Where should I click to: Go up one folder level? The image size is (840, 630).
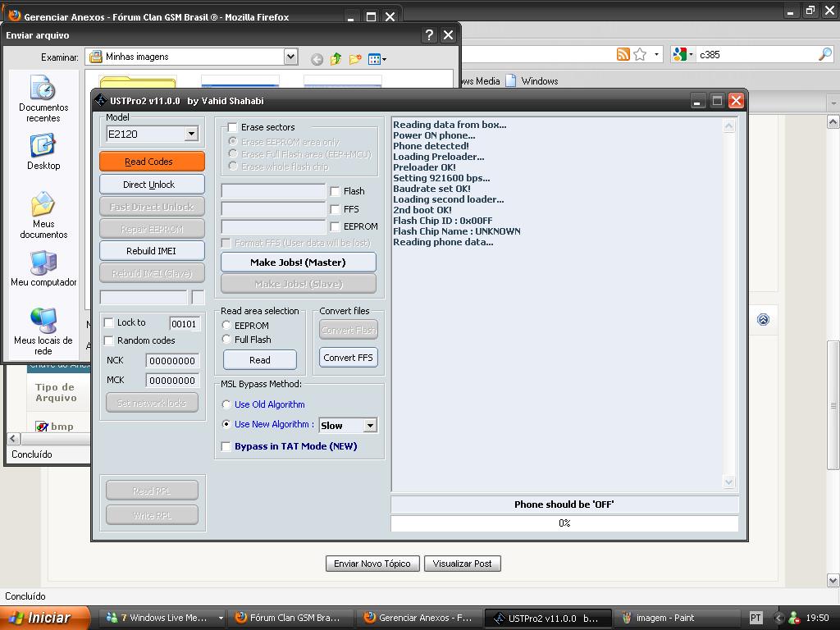click(x=336, y=58)
